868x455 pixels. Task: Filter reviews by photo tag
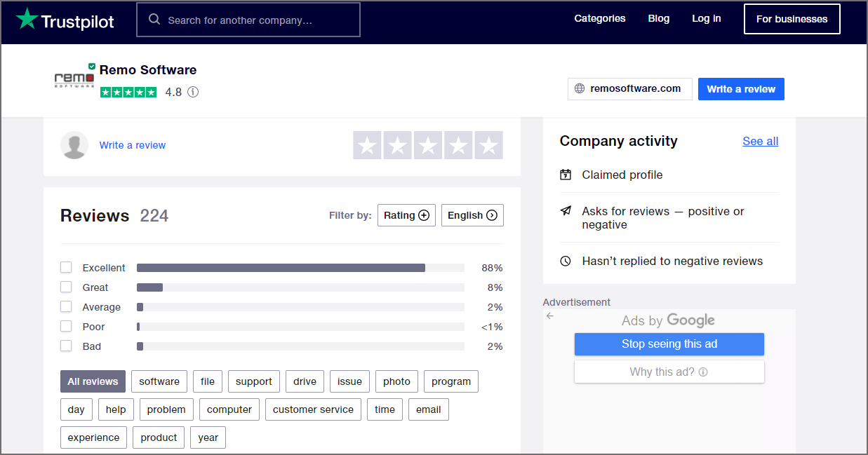point(397,381)
